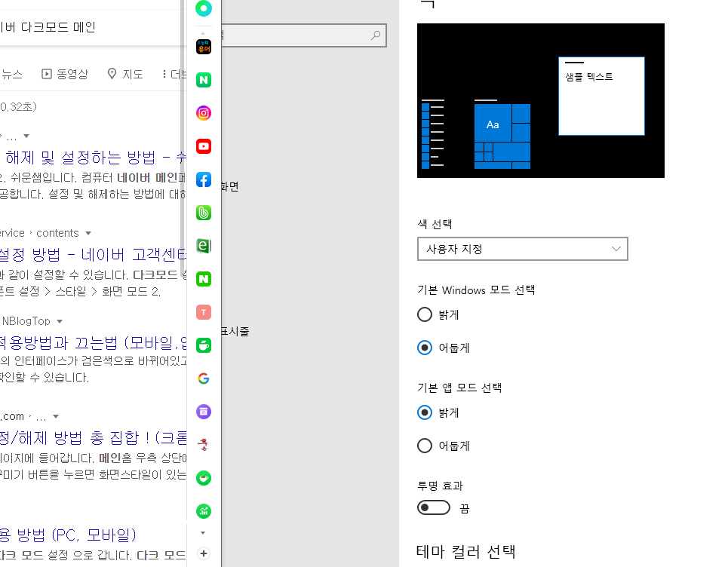Open the purple calendar sidebar icon

[204, 412]
